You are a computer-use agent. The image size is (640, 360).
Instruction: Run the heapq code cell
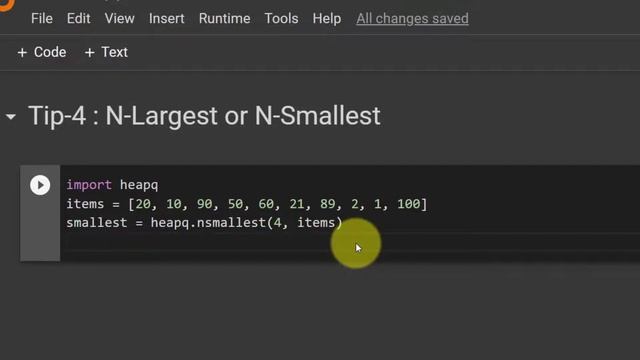point(40,185)
